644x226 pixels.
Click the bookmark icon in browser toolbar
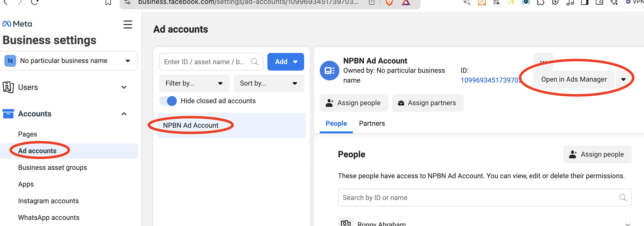click(x=108, y=2)
